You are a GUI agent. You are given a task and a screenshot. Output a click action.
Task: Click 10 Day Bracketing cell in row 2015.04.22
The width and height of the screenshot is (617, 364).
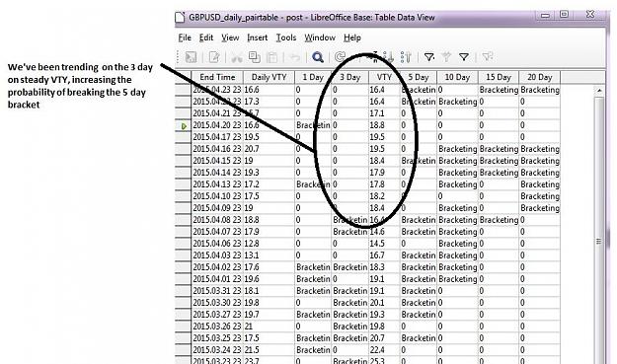457,102
